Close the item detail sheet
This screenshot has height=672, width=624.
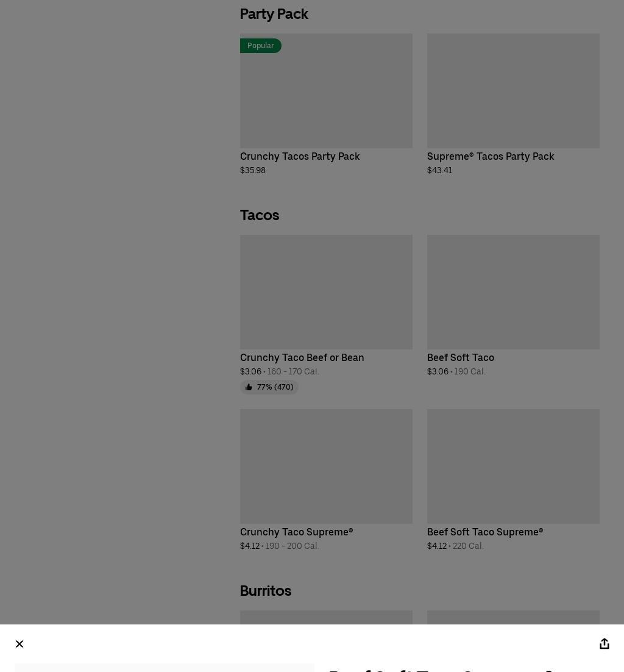pos(19,644)
